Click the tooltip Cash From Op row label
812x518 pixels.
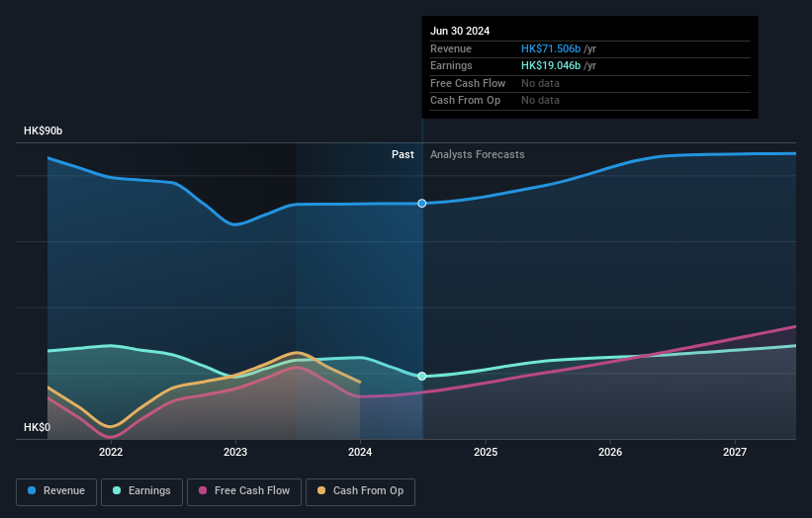coord(465,101)
